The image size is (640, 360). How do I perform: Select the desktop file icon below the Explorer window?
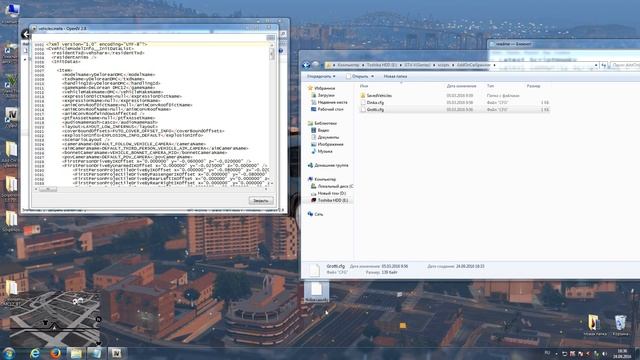(316, 291)
